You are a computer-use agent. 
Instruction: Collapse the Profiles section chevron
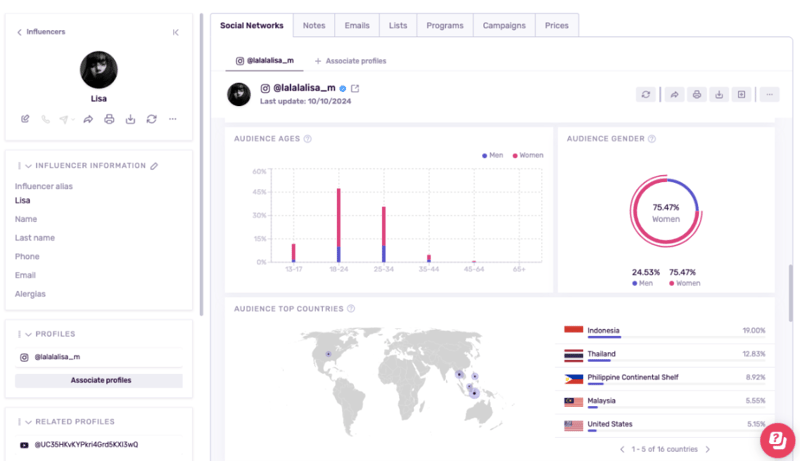pos(28,334)
